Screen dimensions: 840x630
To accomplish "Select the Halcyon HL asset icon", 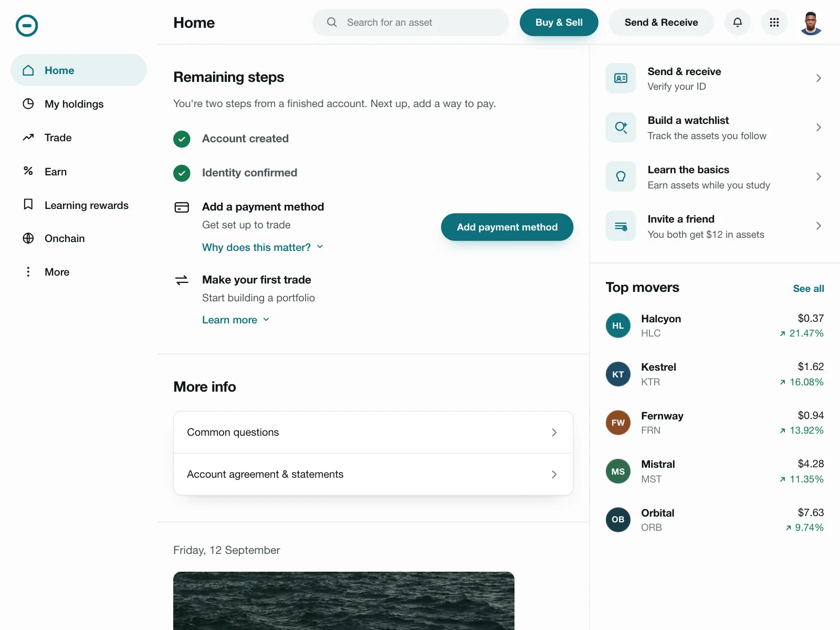I will pyautogui.click(x=618, y=325).
